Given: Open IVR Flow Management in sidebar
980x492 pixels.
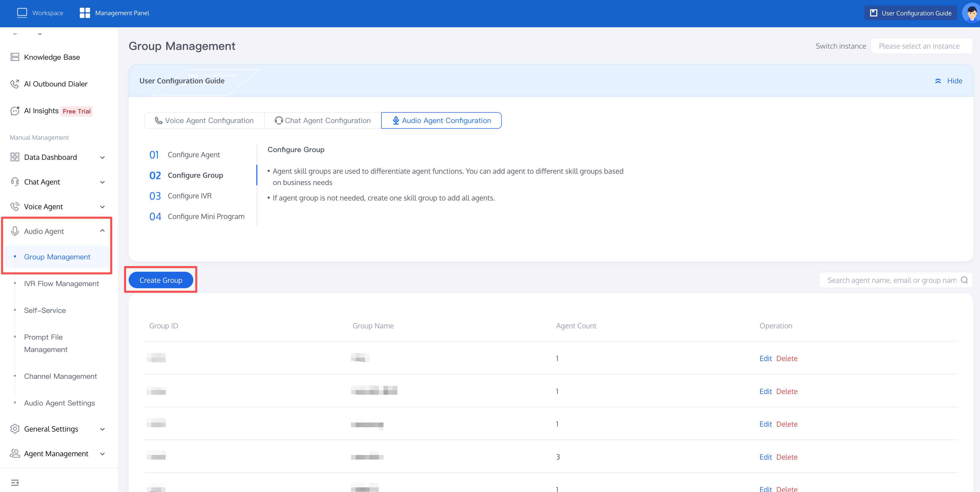Looking at the screenshot, I should (61, 284).
